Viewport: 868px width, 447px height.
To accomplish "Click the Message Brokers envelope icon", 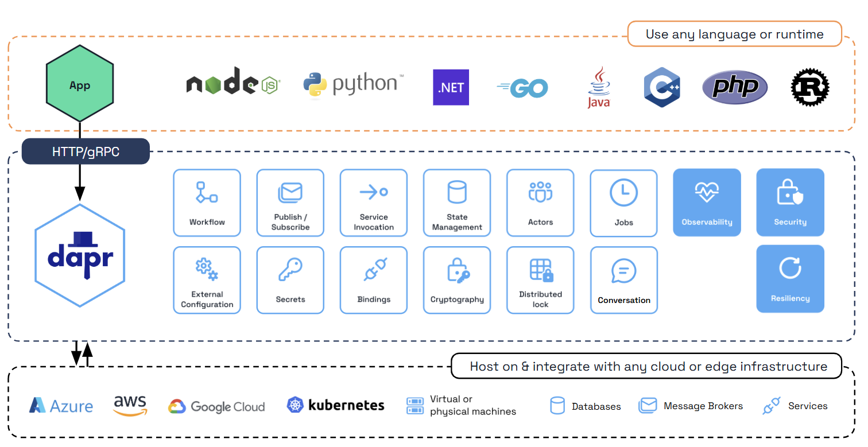I will [648, 406].
